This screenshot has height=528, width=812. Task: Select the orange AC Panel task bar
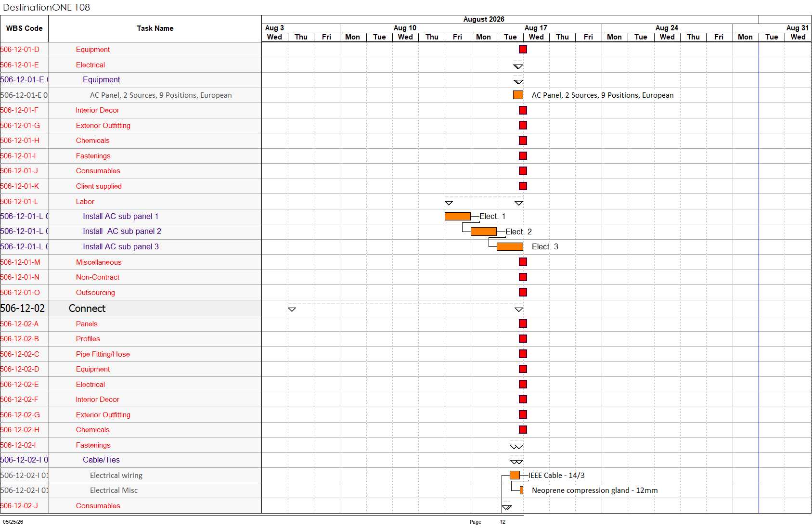(x=518, y=95)
